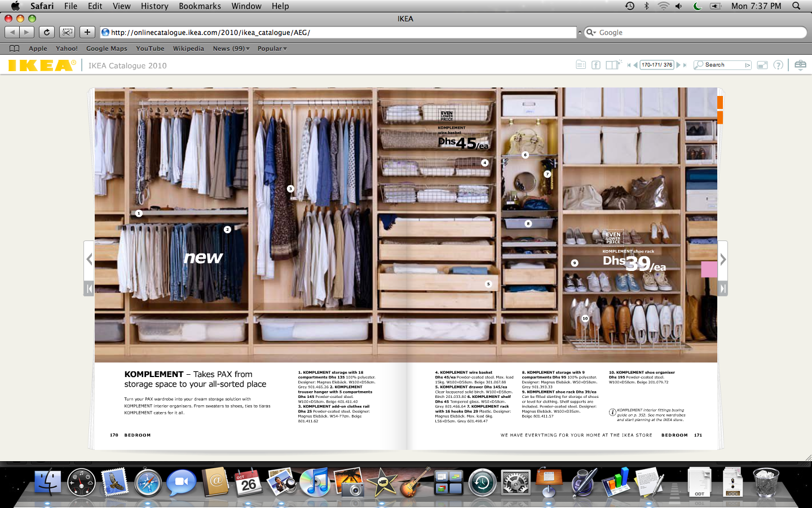The height and width of the screenshot is (508, 812).
Task: Open YouTube bookmark
Action: 150,49
